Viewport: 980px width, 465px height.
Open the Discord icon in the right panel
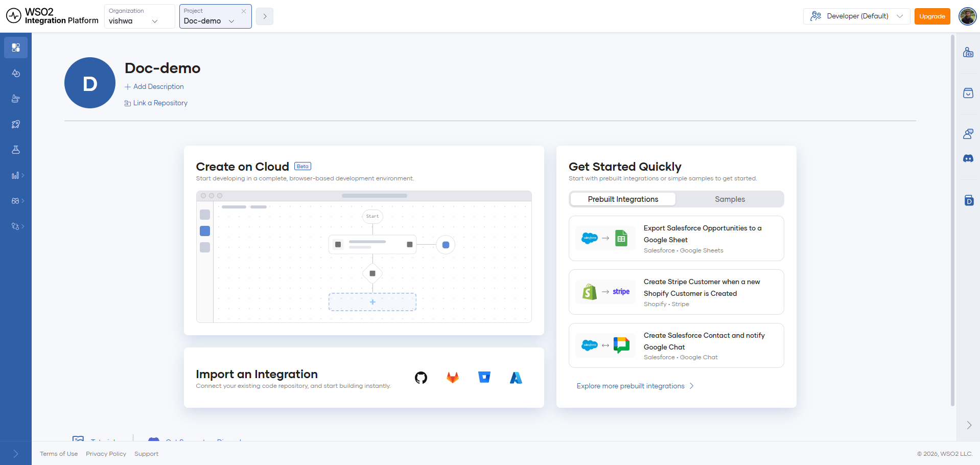(968, 158)
